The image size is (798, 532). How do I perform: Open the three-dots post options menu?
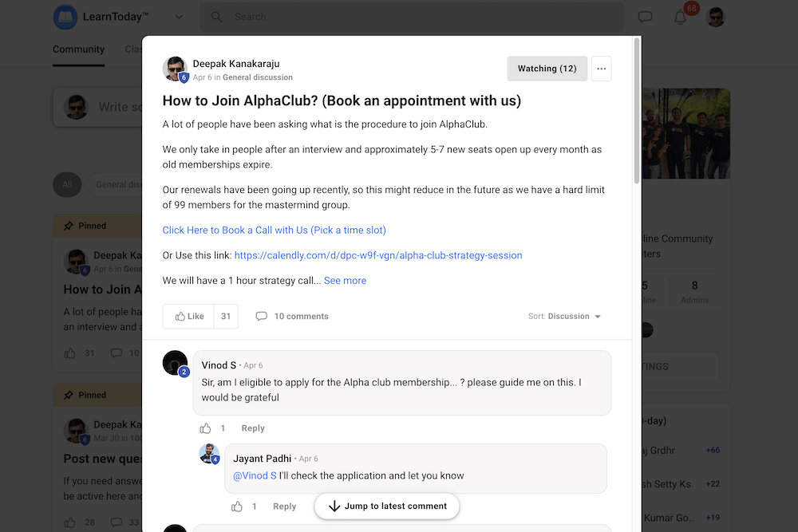coord(601,69)
